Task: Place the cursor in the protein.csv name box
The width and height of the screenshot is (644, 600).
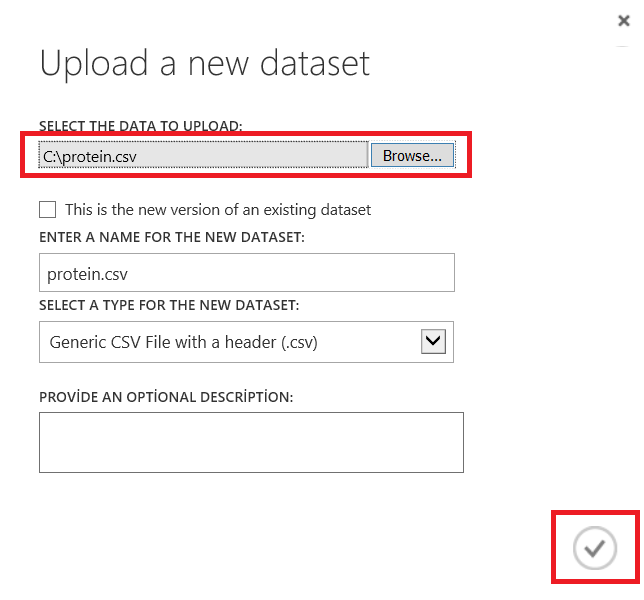Action: (246, 272)
